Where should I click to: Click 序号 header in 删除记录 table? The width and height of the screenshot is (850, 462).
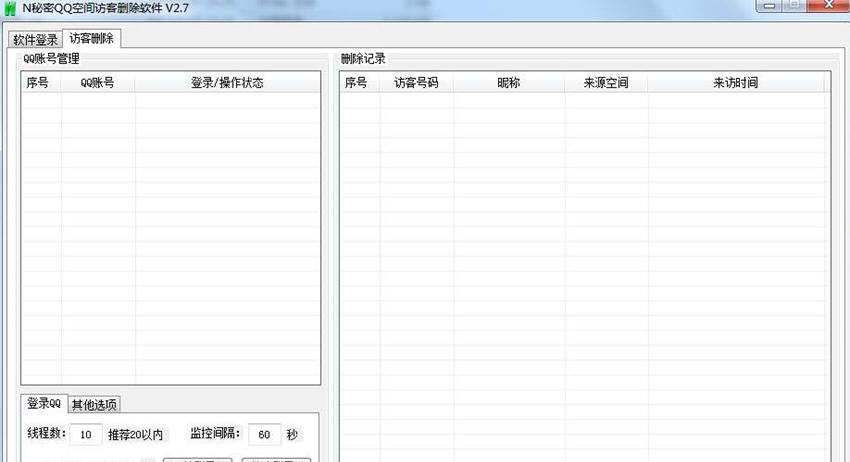point(359,82)
